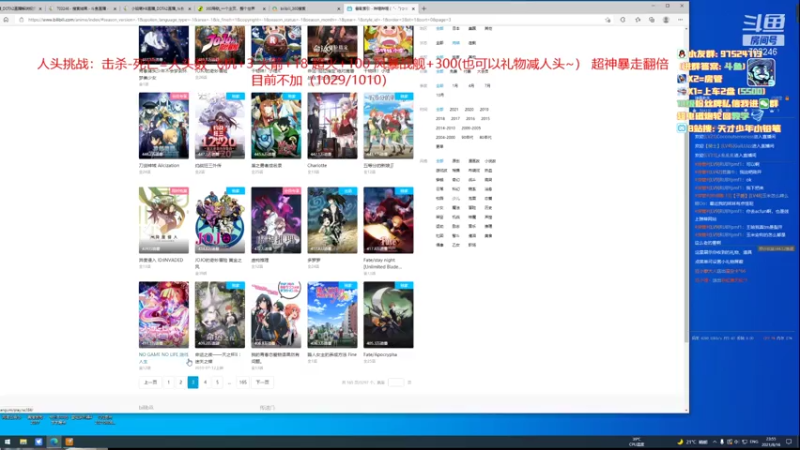Screen dimensions: 800x450
Task: Switch to the fifth bilibili tab
Action: (x=305, y=9)
